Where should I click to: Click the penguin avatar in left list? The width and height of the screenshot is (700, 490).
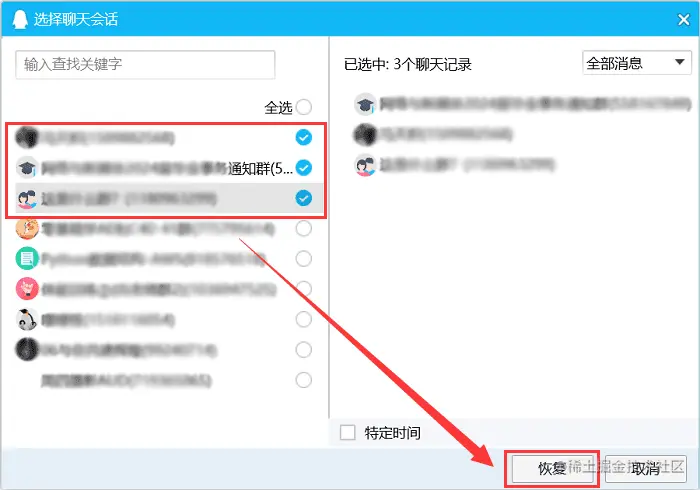coord(27,320)
